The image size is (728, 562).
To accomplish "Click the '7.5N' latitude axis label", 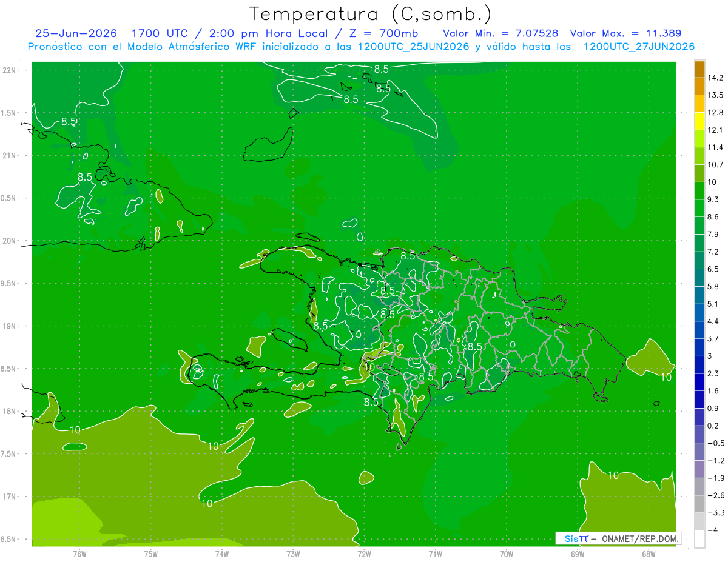I will click(9, 454).
